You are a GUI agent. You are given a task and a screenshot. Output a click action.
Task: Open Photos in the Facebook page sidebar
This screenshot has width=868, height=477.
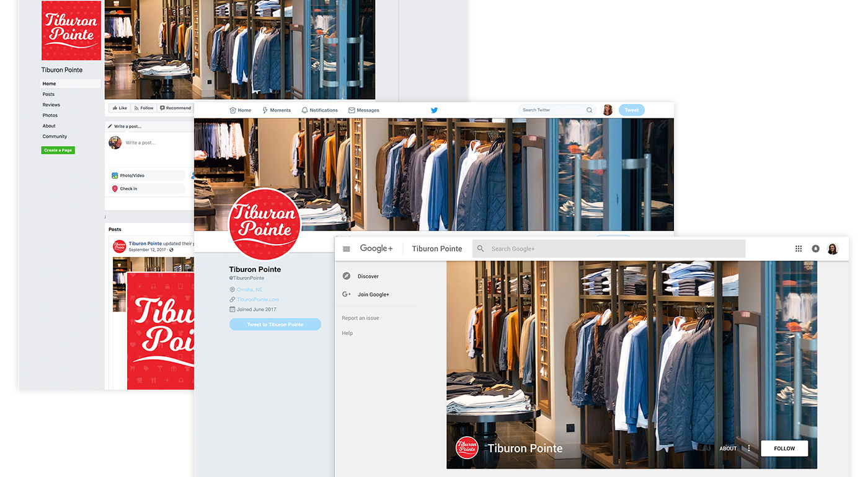click(50, 115)
